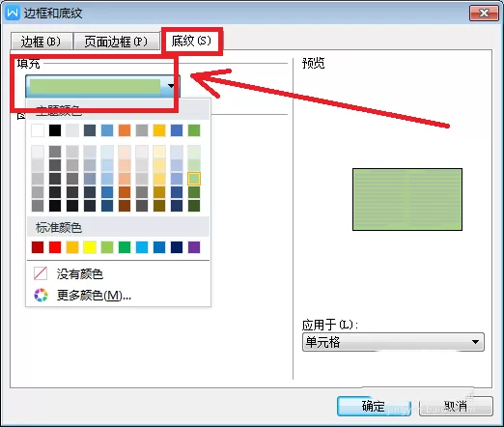The width and height of the screenshot is (504, 427).
Task: Click the fill color green preview bar
Action: click(96, 86)
